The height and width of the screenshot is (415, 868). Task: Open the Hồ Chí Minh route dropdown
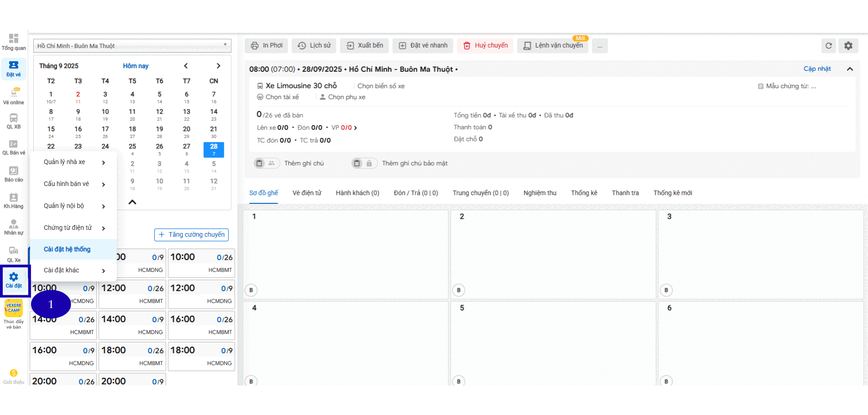coord(132,46)
